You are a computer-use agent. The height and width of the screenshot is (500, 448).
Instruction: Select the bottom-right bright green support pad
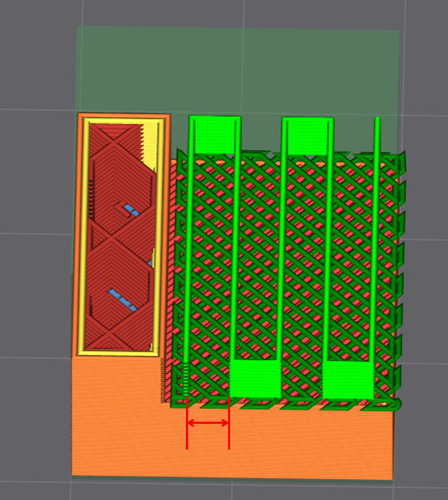(348, 380)
